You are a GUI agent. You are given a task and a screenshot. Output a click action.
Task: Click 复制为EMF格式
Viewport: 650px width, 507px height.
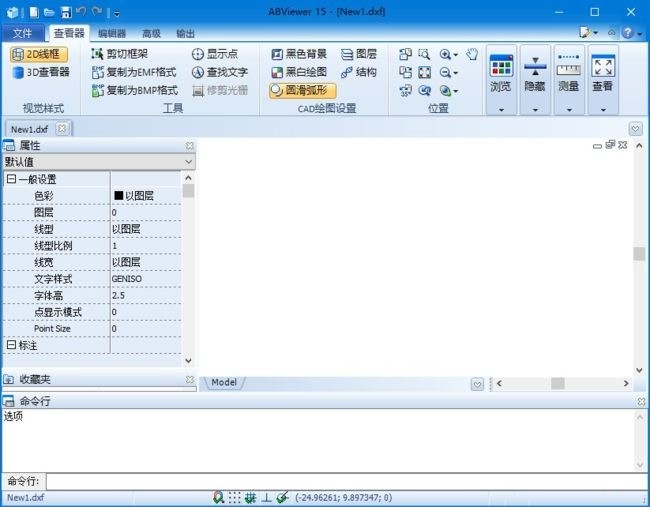coord(134,73)
